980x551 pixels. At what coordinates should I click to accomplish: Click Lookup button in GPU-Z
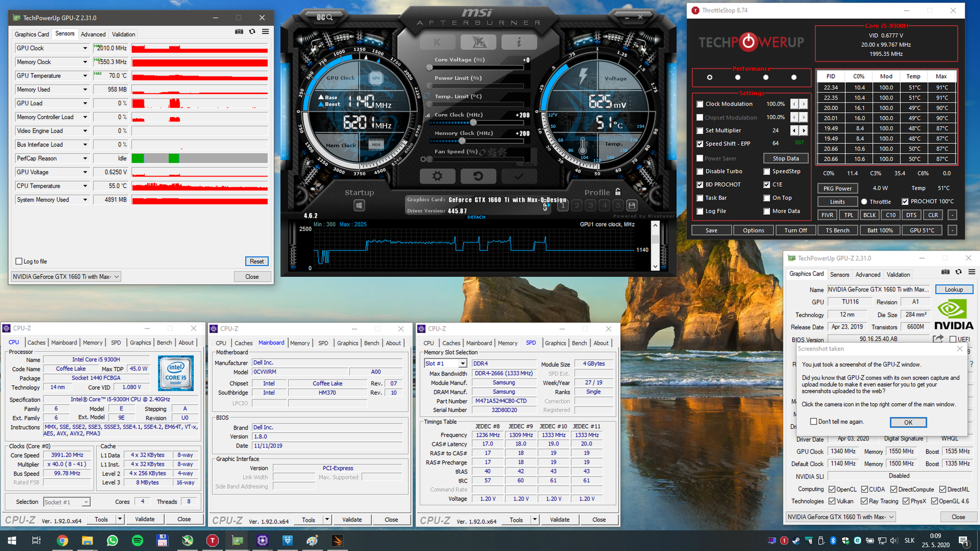click(x=954, y=289)
